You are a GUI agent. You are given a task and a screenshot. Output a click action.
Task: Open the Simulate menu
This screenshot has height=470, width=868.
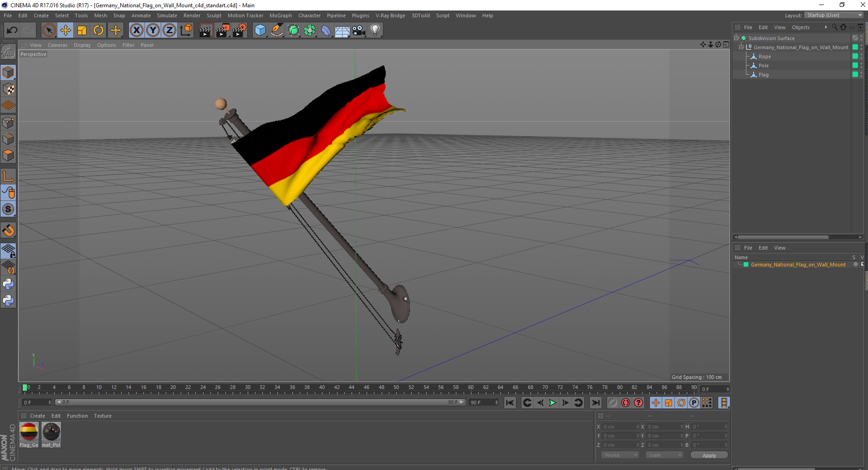point(167,15)
